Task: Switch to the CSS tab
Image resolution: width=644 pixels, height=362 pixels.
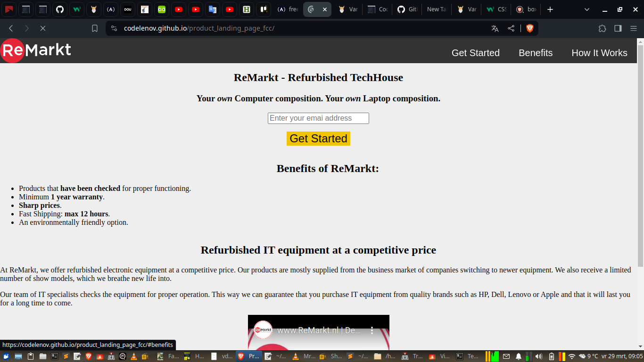Action: 496,9
